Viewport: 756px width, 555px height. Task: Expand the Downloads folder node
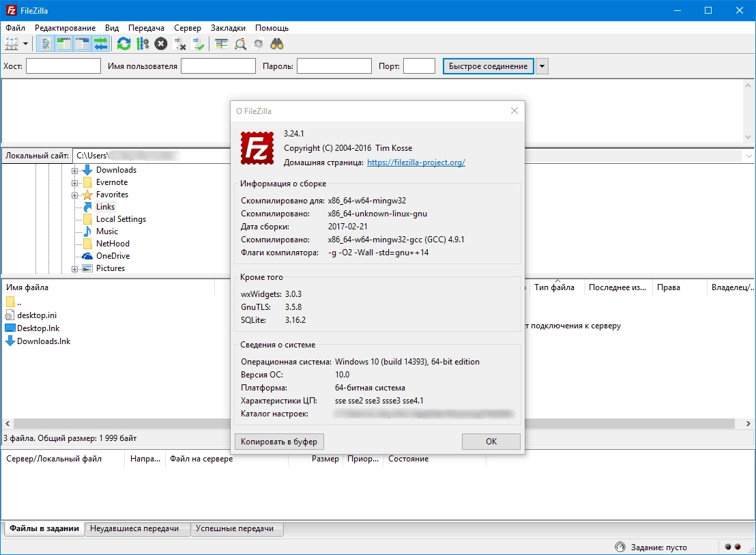point(75,171)
